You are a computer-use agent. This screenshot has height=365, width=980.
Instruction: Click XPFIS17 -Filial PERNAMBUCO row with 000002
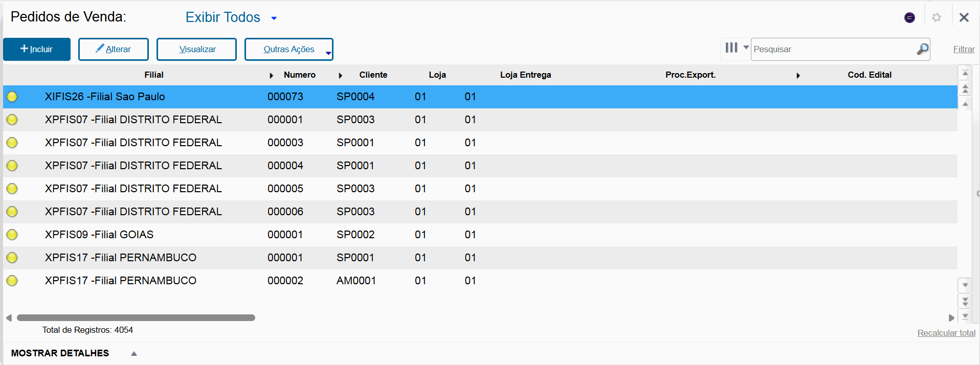(480, 281)
